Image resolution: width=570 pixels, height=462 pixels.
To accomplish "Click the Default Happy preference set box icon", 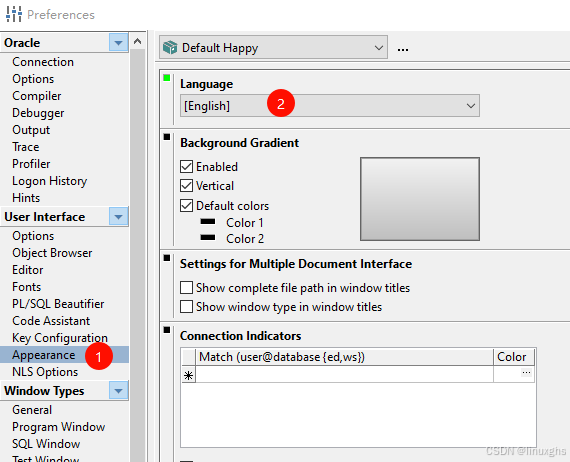I will coord(170,48).
